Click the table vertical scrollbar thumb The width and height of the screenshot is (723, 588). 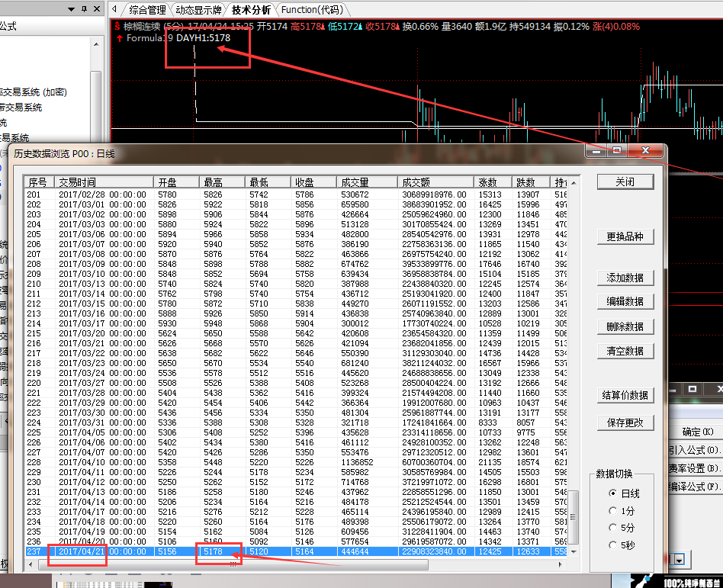tap(574, 517)
